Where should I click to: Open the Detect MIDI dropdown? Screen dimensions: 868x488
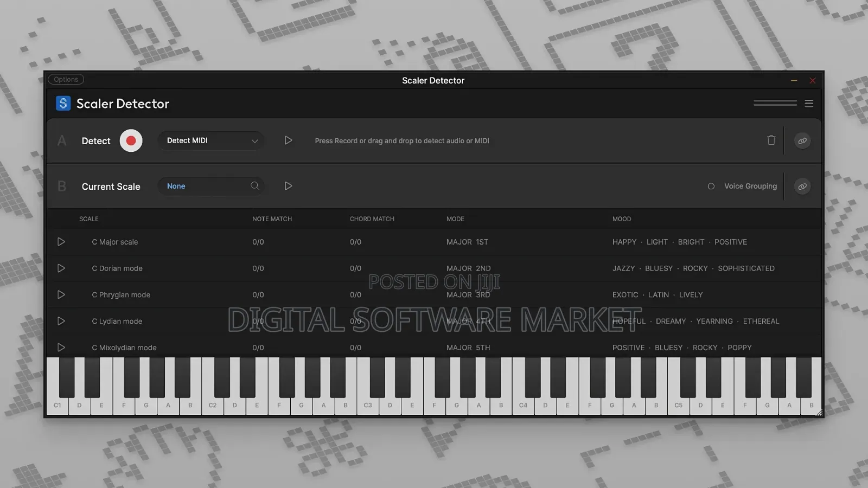211,140
